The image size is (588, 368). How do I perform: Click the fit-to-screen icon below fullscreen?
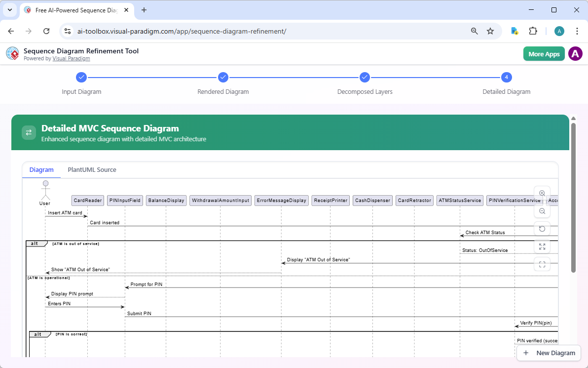(x=542, y=264)
